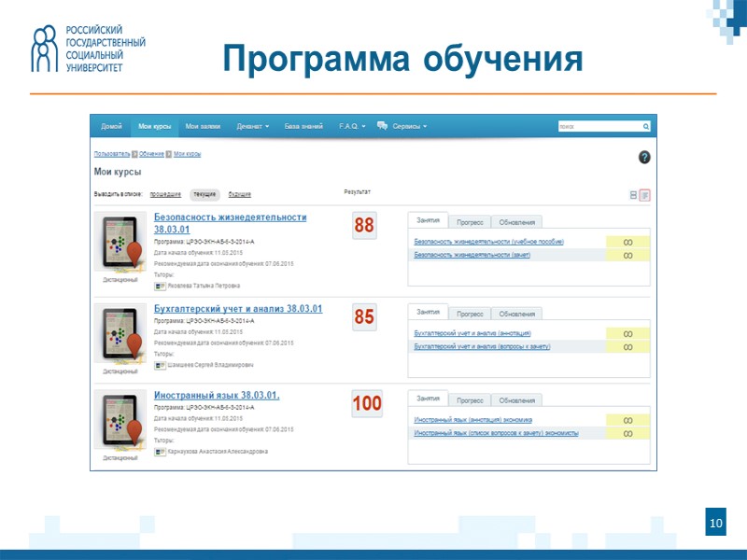Expand the Сервисы dropdown menu
Screen dimensions: 747x560
click(x=410, y=126)
